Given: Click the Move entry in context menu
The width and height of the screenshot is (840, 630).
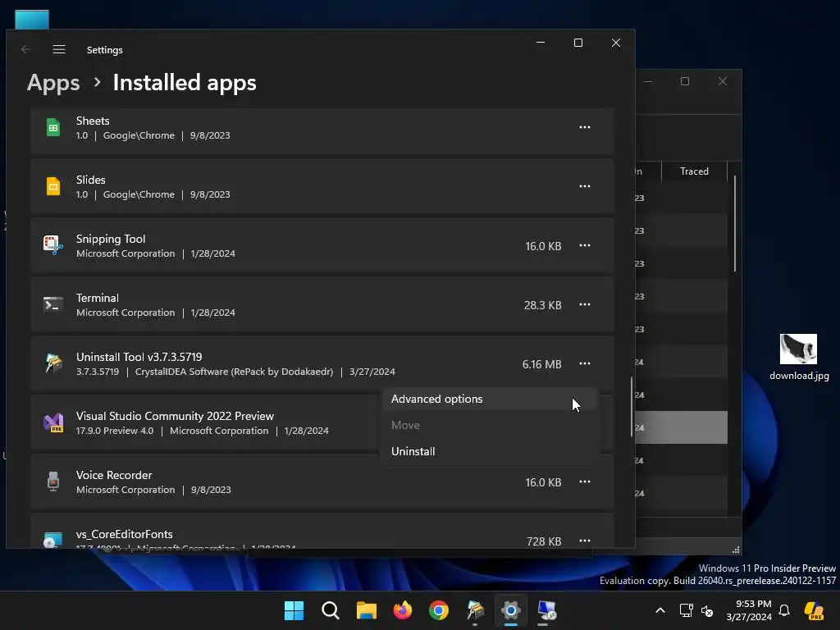Looking at the screenshot, I should (490, 426).
